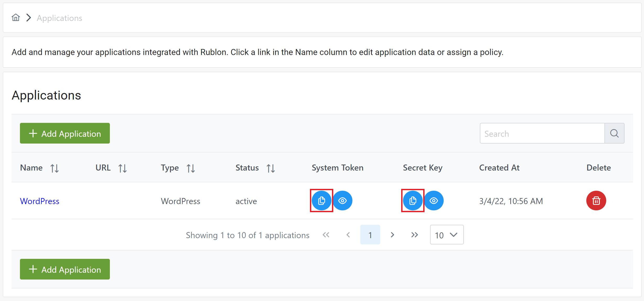Open the rows per page dropdown
644x301 pixels.
447,235
